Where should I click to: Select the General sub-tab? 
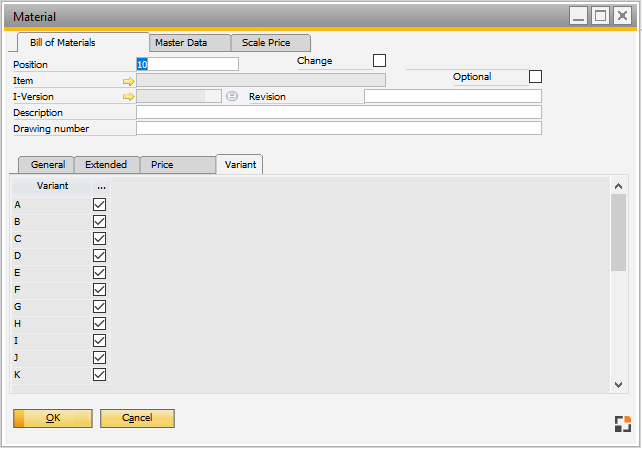tap(48, 164)
